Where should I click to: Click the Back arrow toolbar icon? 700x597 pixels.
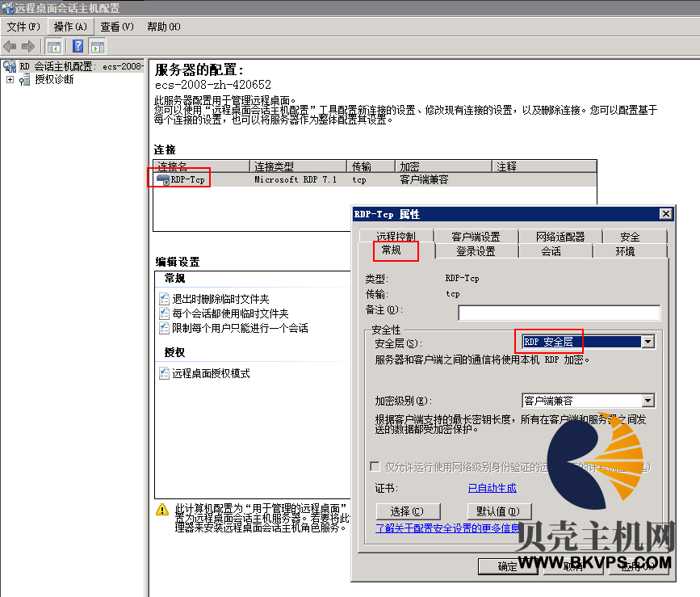pos(10,46)
